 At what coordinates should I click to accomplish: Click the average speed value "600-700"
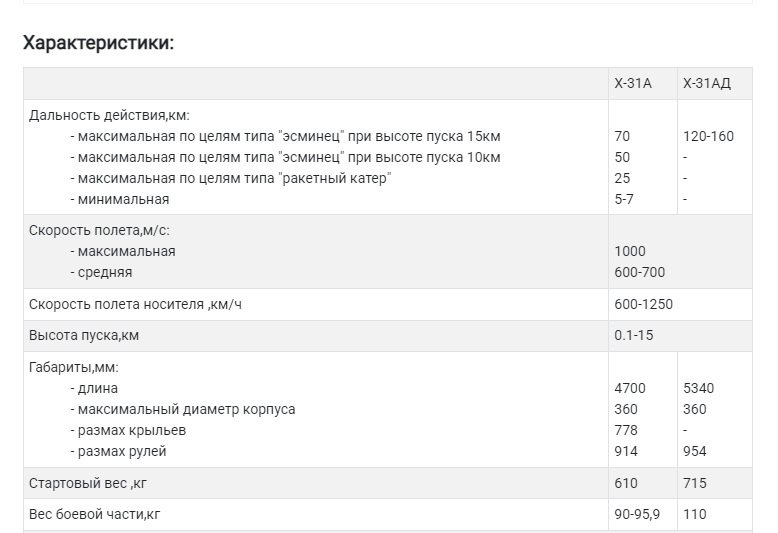click(639, 272)
